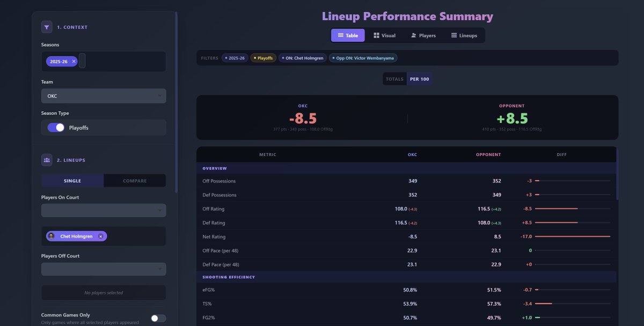Viewport: 644px width, 326px height.
Task: Open the Lineups tab
Action: [464, 35]
